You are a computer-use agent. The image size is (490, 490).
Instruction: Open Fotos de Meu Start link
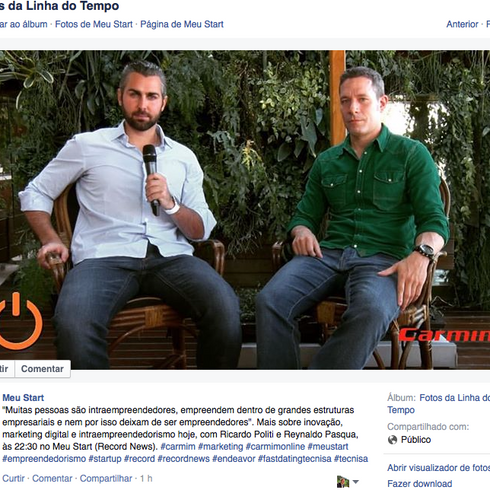94,24
